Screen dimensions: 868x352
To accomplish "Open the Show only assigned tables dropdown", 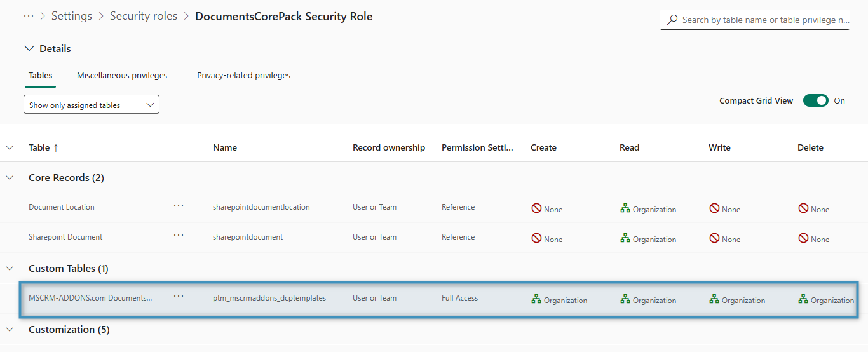I will tap(92, 105).
